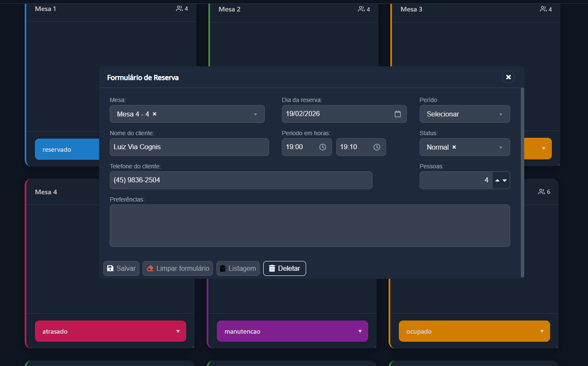This screenshot has width=588, height=366.
Task: Click the calendar icon in date field
Action: (398, 114)
